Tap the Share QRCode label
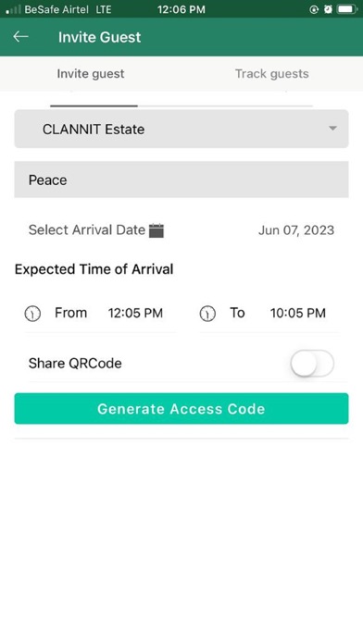The height and width of the screenshot is (644, 363). pos(75,364)
